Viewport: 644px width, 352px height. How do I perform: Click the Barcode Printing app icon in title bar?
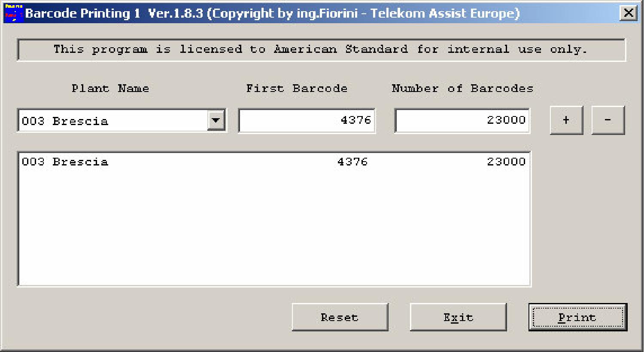13,13
